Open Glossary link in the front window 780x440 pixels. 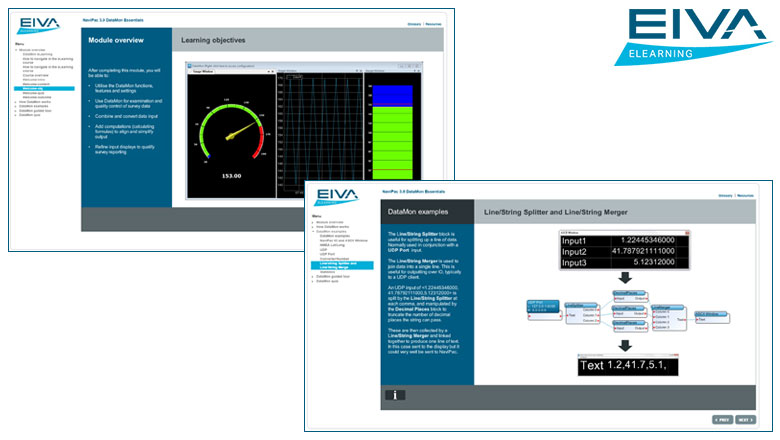point(725,195)
